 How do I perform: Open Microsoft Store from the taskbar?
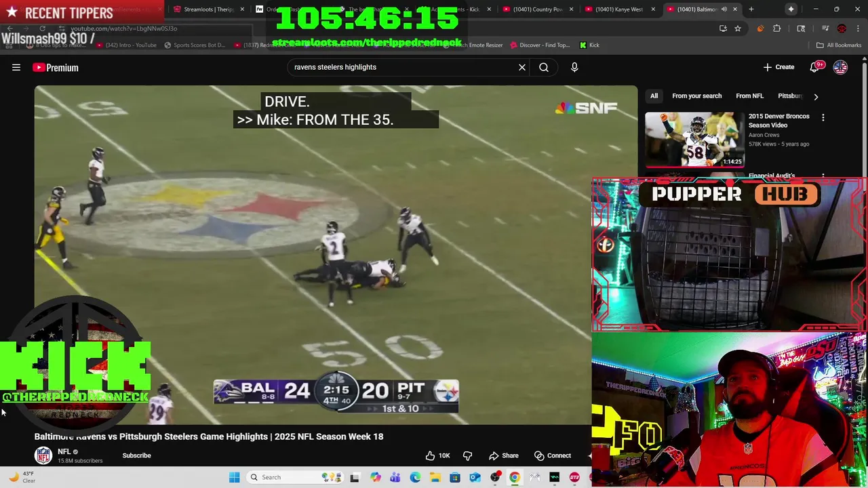tap(455, 477)
